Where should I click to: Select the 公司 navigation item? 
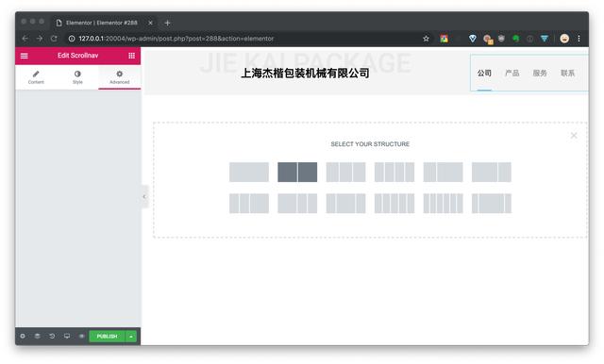[x=484, y=74]
